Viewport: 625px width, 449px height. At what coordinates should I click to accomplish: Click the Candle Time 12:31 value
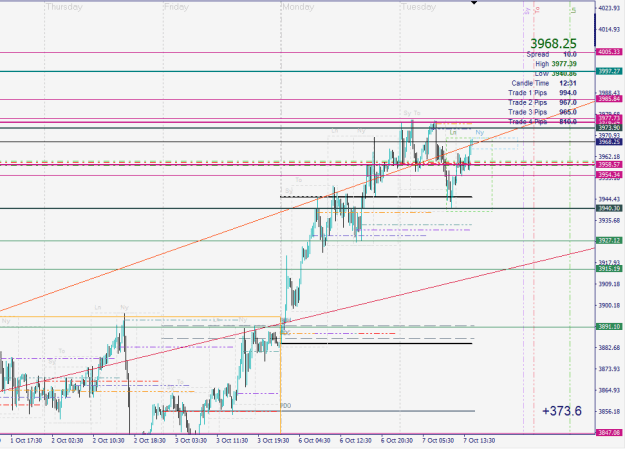click(568, 83)
